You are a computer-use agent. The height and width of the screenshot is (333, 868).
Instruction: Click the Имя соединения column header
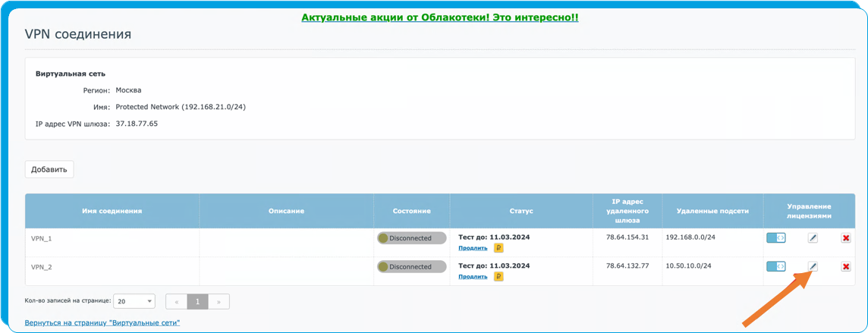click(112, 211)
